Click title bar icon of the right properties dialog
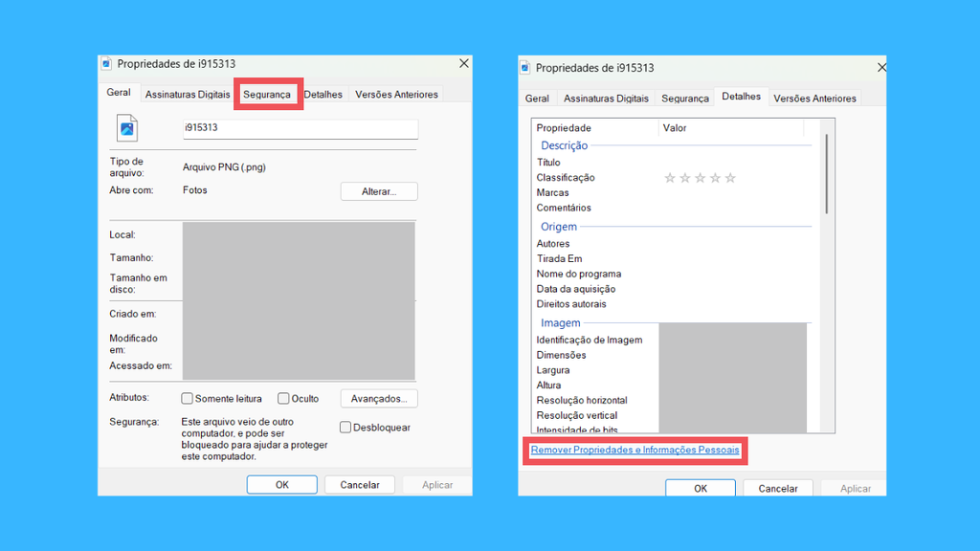Viewport: 980px width, 551px height. [x=524, y=68]
